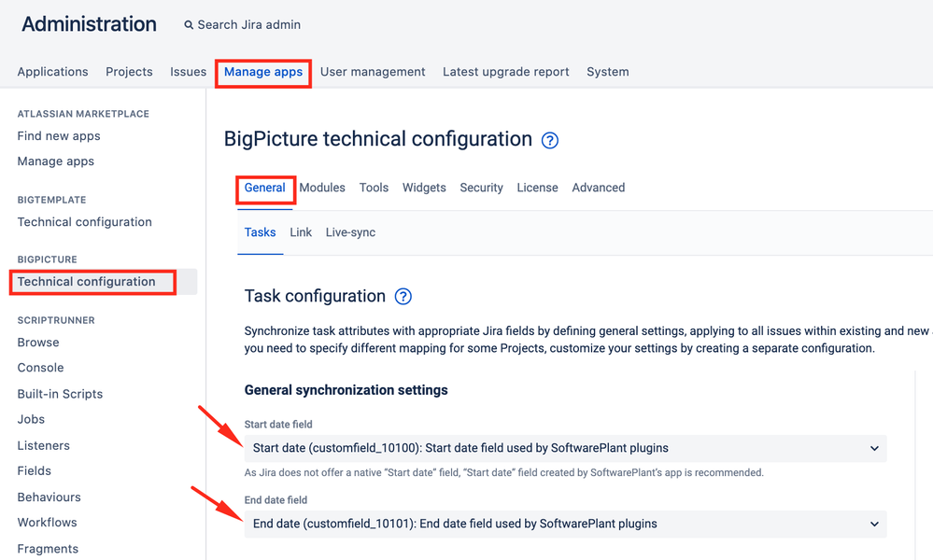The width and height of the screenshot is (933, 560).
Task: Select the Tasks sub-tab
Action: [x=260, y=232]
